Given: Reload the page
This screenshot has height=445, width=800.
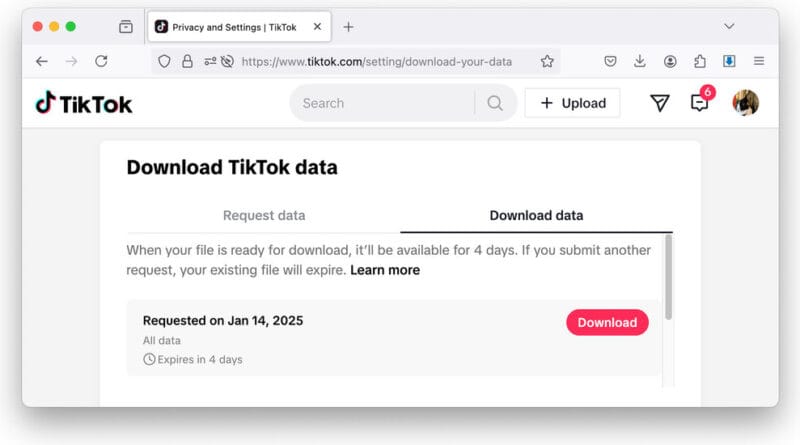Looking at the screenshot, I should tap(101, 61).
